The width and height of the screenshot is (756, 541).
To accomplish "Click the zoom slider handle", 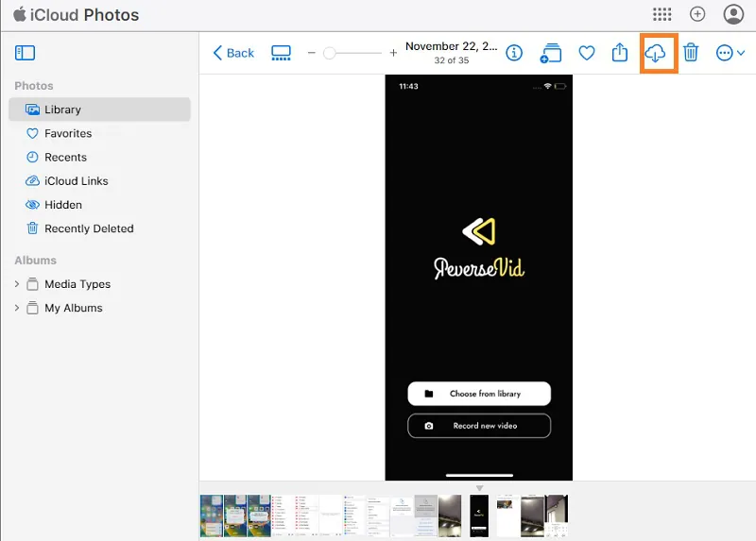I will pyautogui.click(x=329, y=53).
